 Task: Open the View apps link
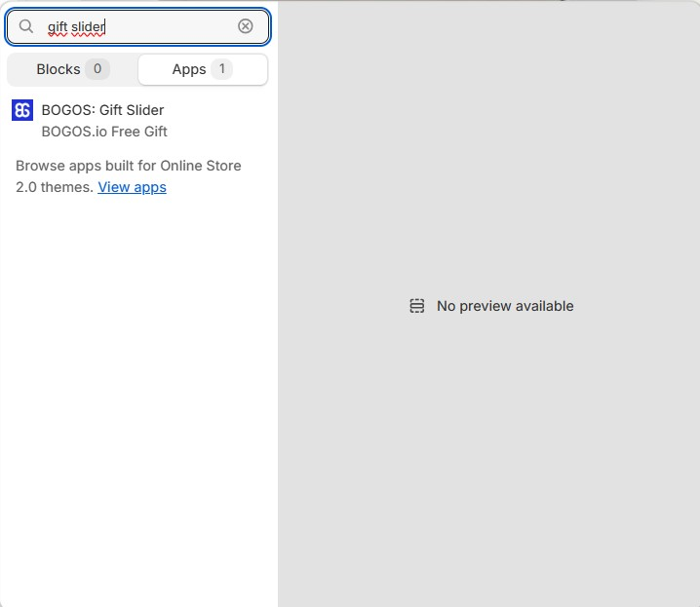[x=132, y=187]
